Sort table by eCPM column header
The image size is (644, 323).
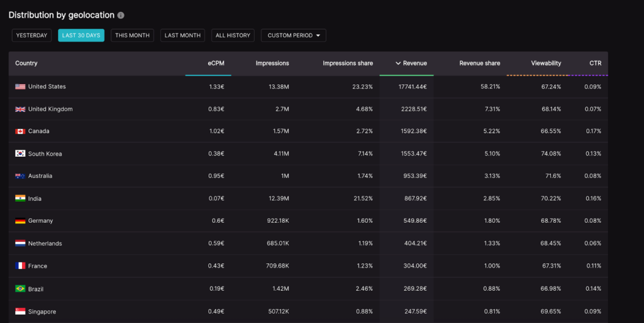(216, 63)
